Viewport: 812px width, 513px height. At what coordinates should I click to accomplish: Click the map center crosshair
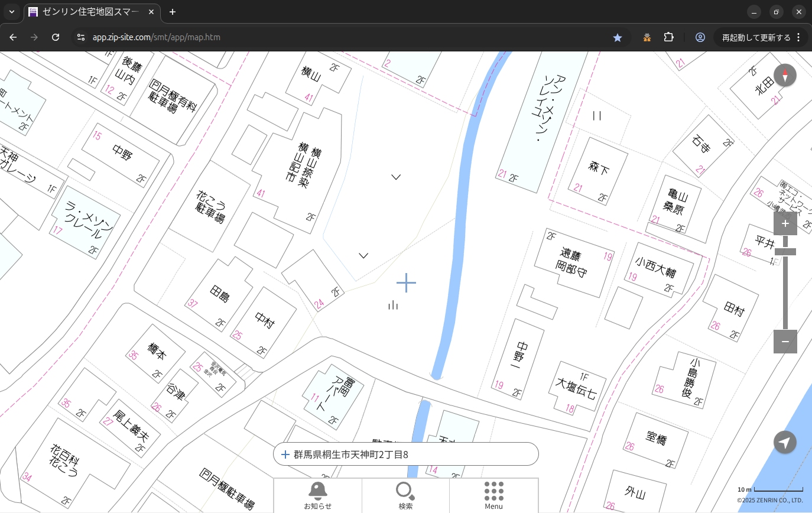coord(406,283)
